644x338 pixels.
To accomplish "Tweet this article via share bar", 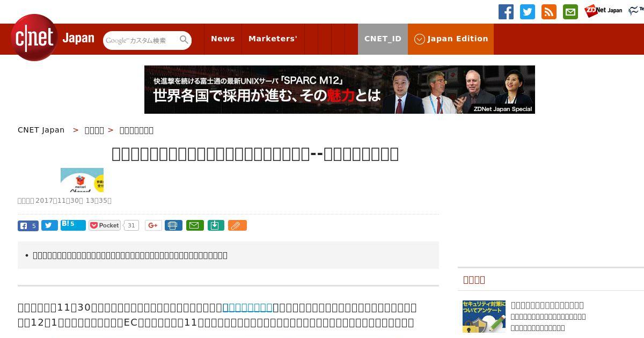I will click(x=49, y=225).
